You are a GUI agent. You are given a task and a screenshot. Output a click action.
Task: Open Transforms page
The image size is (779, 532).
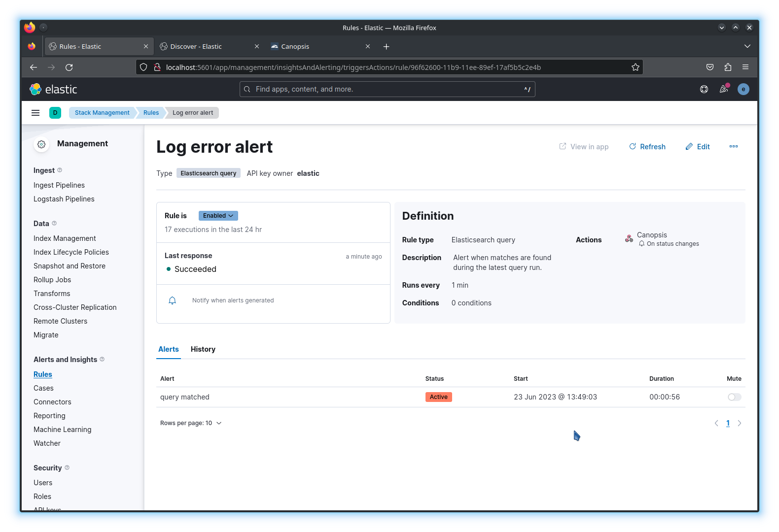coord(52,294)
